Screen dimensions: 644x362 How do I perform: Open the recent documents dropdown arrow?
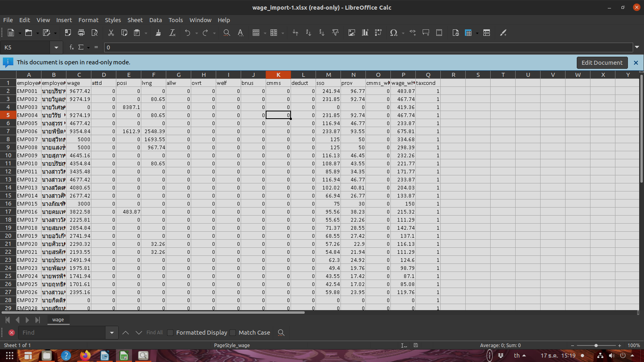click(37, 33)
